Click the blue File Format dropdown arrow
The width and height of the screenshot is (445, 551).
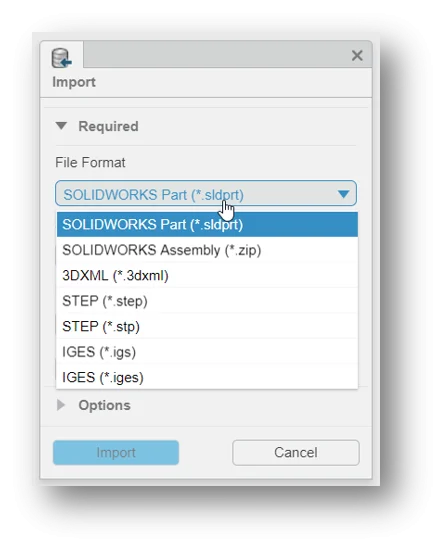pyautogui.click(x=343, y=194)
